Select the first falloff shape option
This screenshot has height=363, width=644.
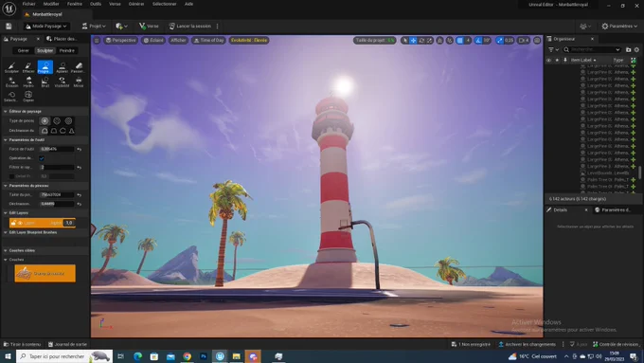[x=45, y=131]
